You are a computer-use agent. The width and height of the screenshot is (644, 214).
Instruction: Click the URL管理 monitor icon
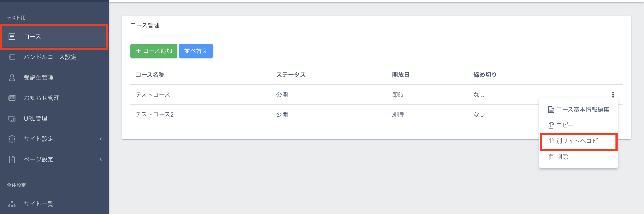12,118
